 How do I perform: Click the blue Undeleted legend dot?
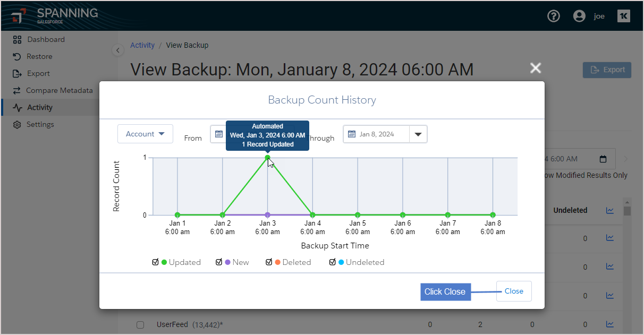pyautogui.click(x=341, y=262)
